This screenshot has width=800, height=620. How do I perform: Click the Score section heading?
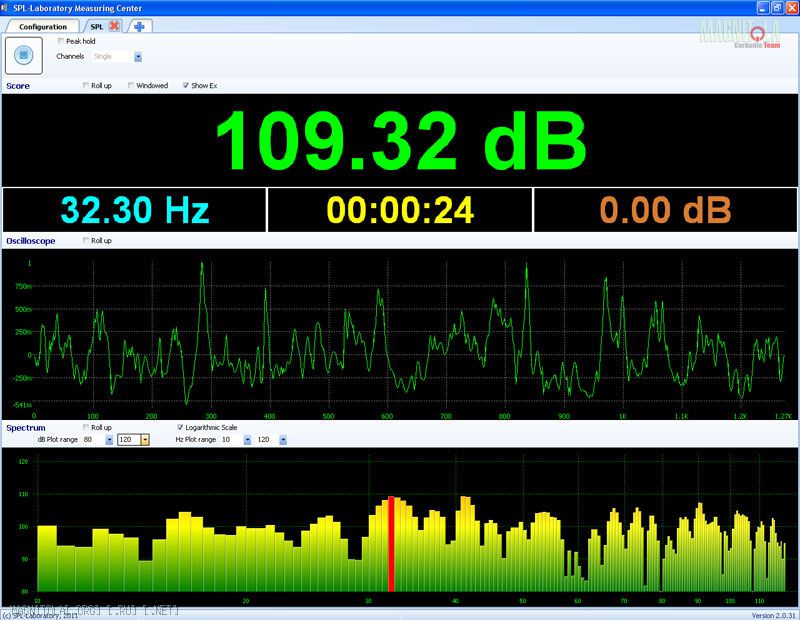pos(18,86)
